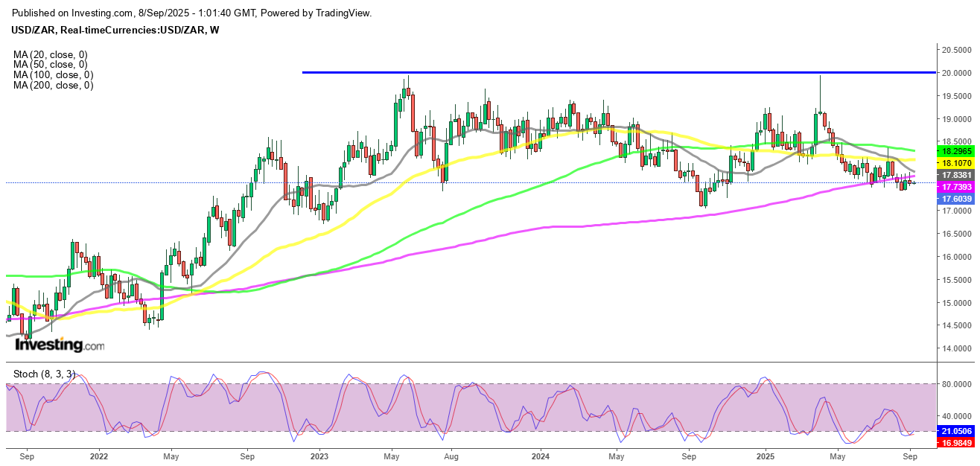
Task: Click the Investing.com logo watermark
Action: click(x=60, y=345)
